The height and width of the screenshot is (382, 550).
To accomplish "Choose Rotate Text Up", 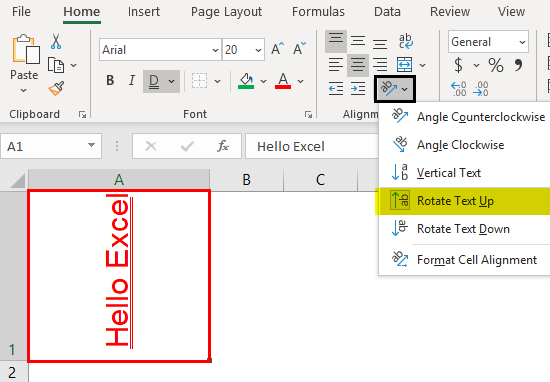I will (463, 201).
